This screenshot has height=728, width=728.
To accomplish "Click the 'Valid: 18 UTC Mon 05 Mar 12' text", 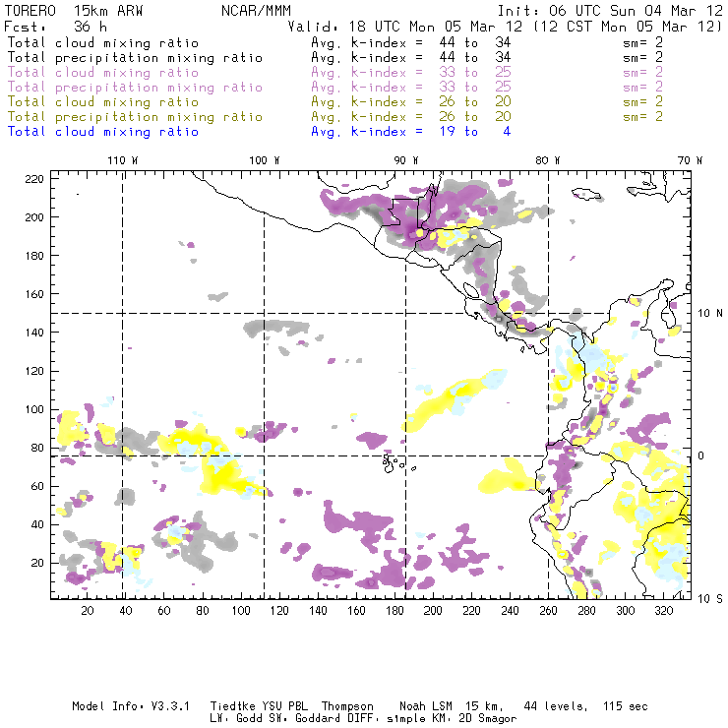I will point(404,27).
